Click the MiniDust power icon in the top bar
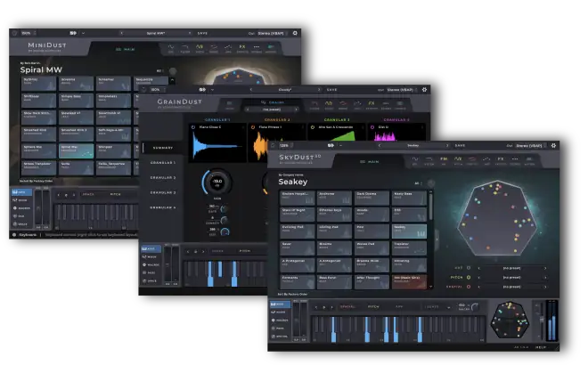Image resolution: width=588 pixels, height=365 pixels. pyautogui.click(x=14, y=33)
